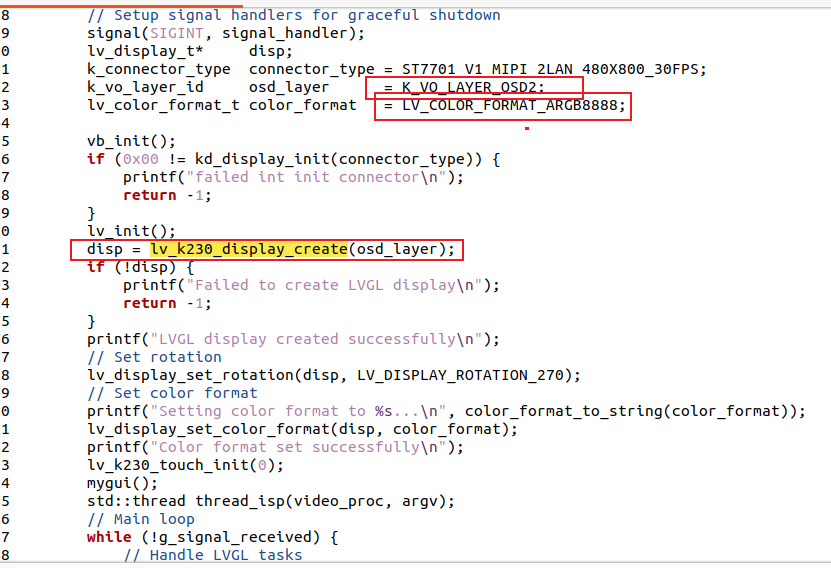Click the "// Set rotation" comment

[154, 357]
